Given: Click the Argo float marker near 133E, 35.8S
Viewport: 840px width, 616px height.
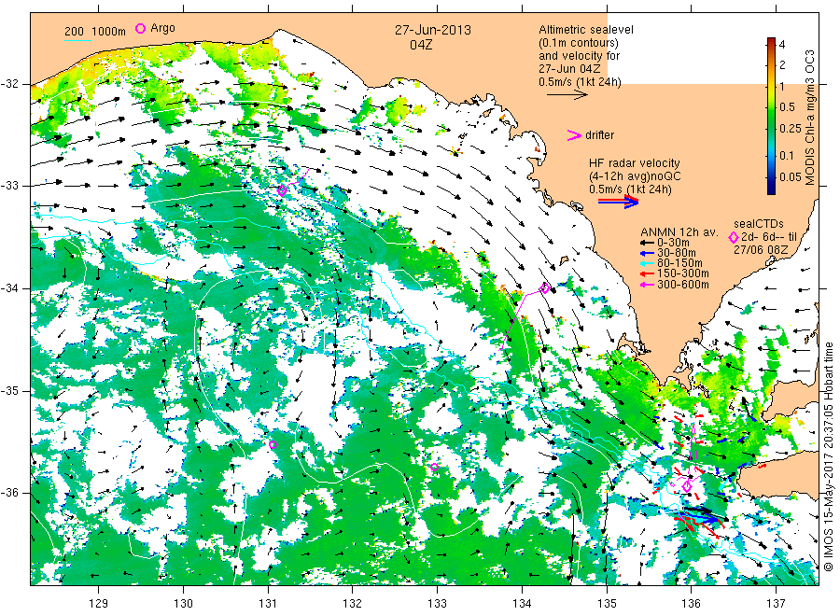Looking at the screenshot, I should 434,467.
